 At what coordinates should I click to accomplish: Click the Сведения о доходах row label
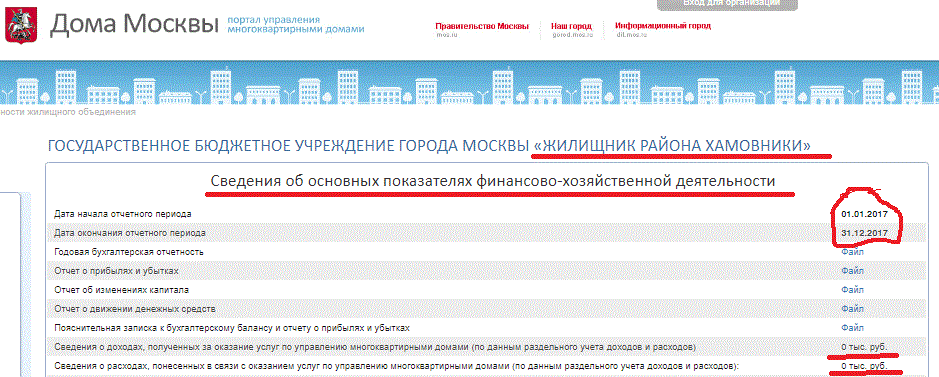(x=375, y=347)
